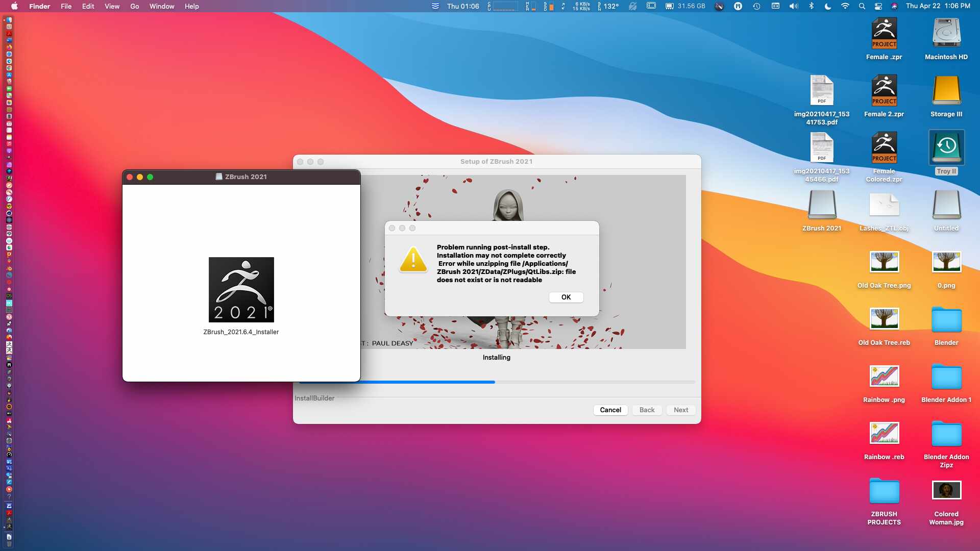Image resolution: width=980 pixels, height=551 pixels.
Task: Open Spotlight search in menu bar
Action: pyautogui.click(x=862, y=6)
